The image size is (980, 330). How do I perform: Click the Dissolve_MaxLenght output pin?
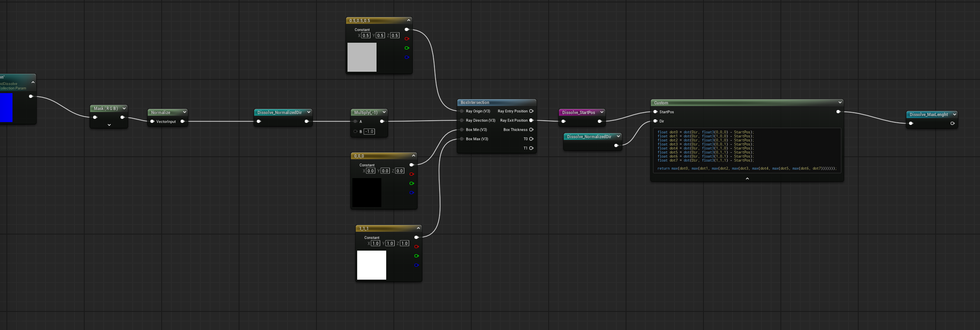(x=953, y=124)
